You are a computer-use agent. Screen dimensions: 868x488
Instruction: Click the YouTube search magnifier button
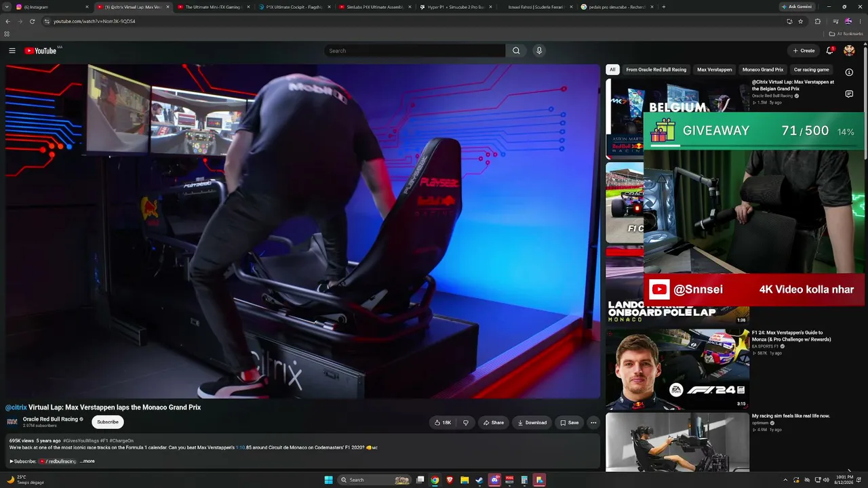click(x=516, y=51)
